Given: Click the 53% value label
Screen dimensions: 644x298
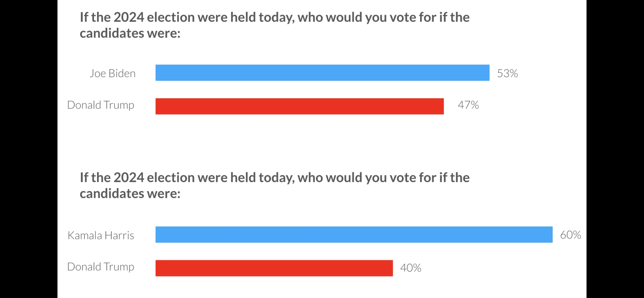Looking at the screenshot, I should tap(507, 73).
